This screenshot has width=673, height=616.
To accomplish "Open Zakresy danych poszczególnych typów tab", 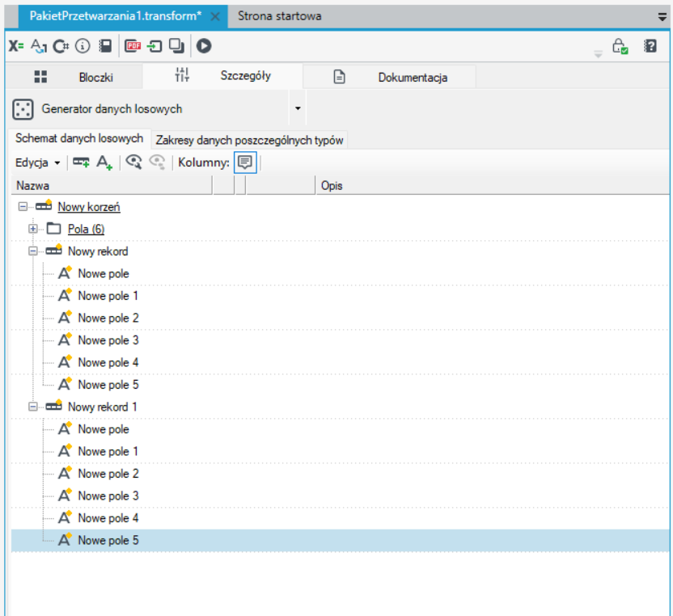I will click(249, 141).
